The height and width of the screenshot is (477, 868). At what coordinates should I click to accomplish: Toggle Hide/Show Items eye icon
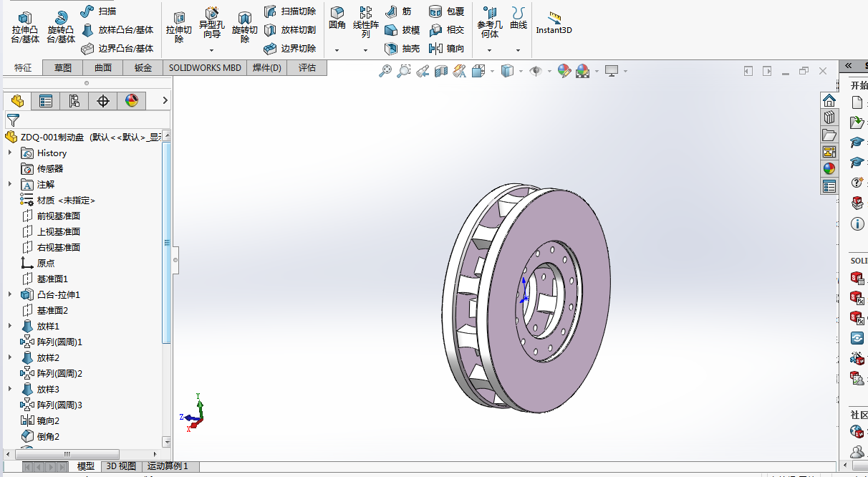coord(535,71)
